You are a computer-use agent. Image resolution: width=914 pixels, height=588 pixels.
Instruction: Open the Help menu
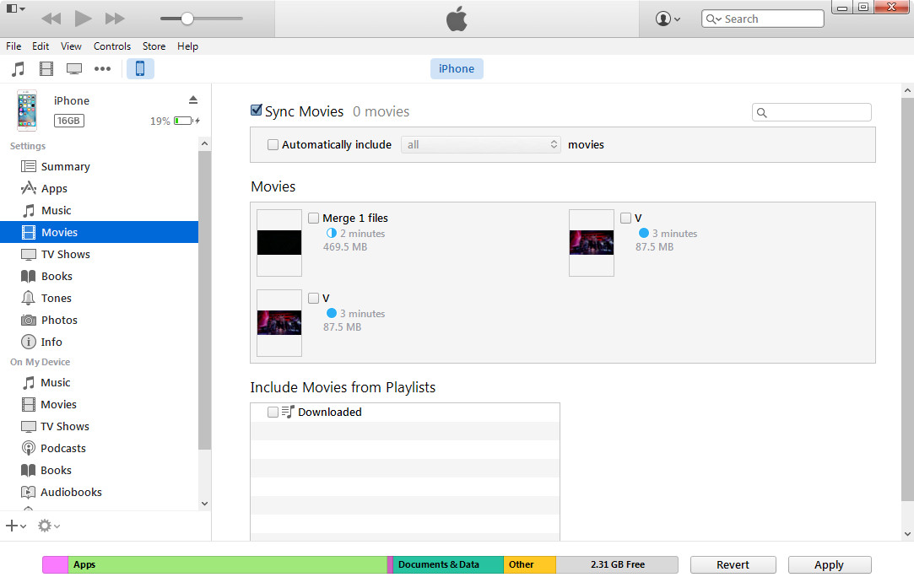tap(187, 46)
